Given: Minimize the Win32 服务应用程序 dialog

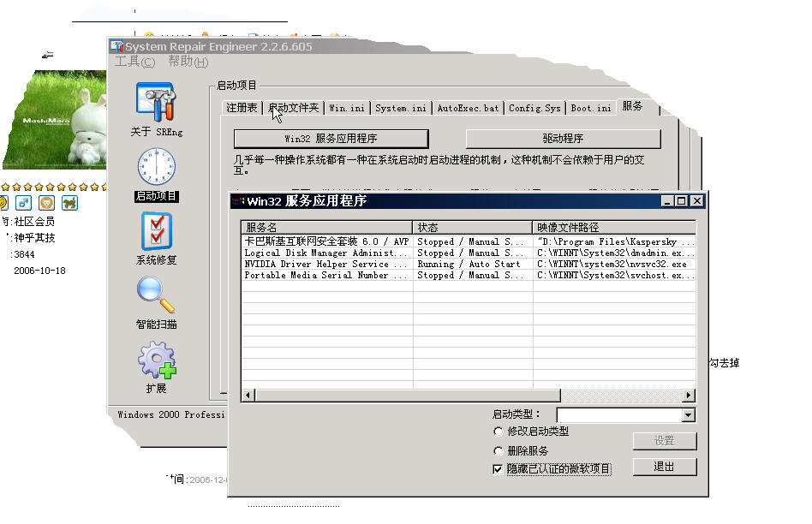Looking at the screenshot, I should click(x=667, y=201).
